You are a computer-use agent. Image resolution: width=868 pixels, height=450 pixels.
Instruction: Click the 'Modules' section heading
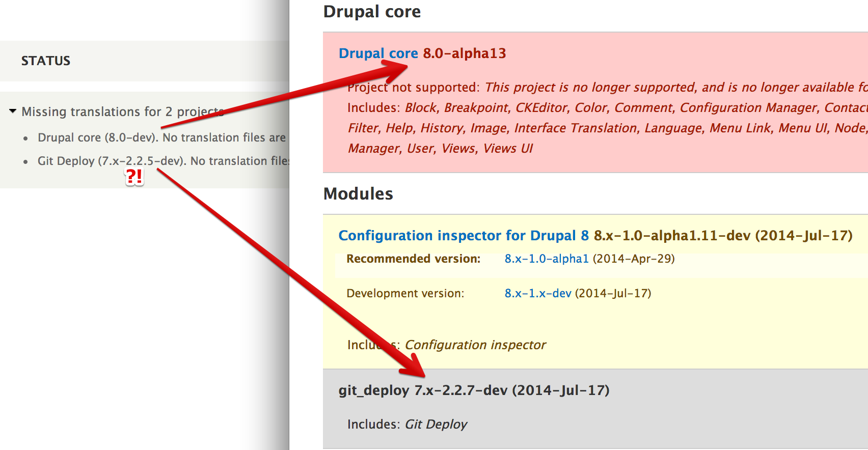(x=358, y=194)
